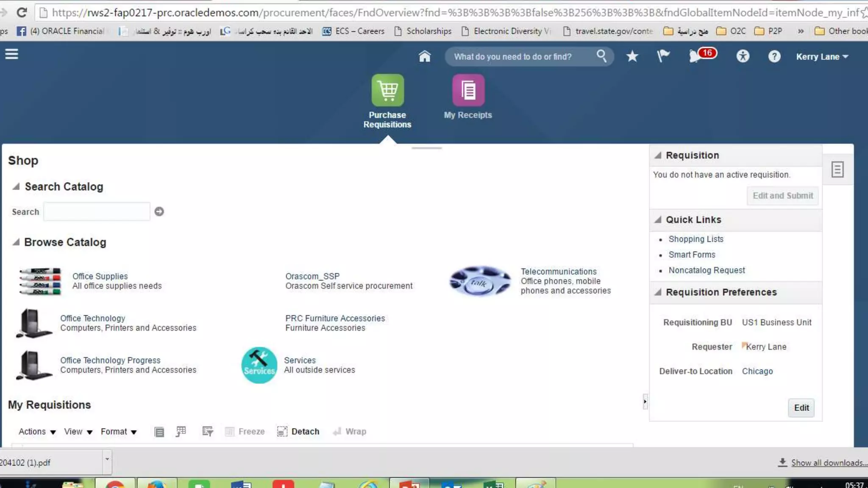This screenshot has height=488, width=868.
Task: Click the Services tools icon
Action: 259,365
